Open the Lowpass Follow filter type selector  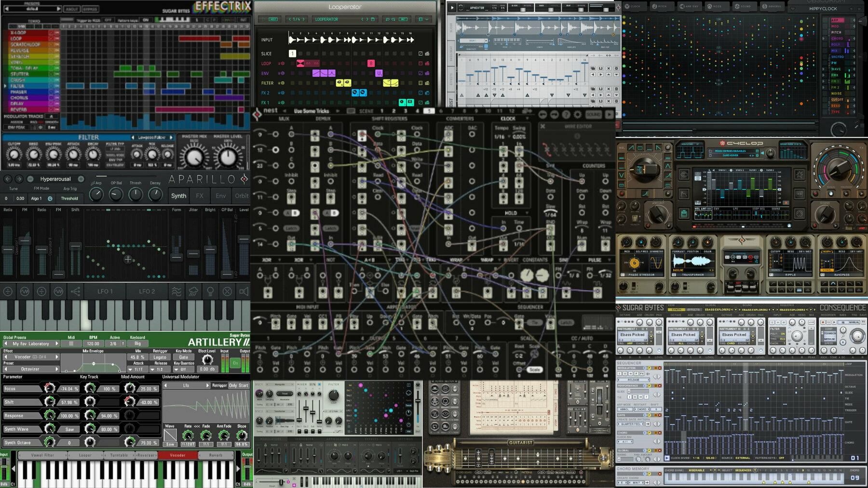[152, 137]
